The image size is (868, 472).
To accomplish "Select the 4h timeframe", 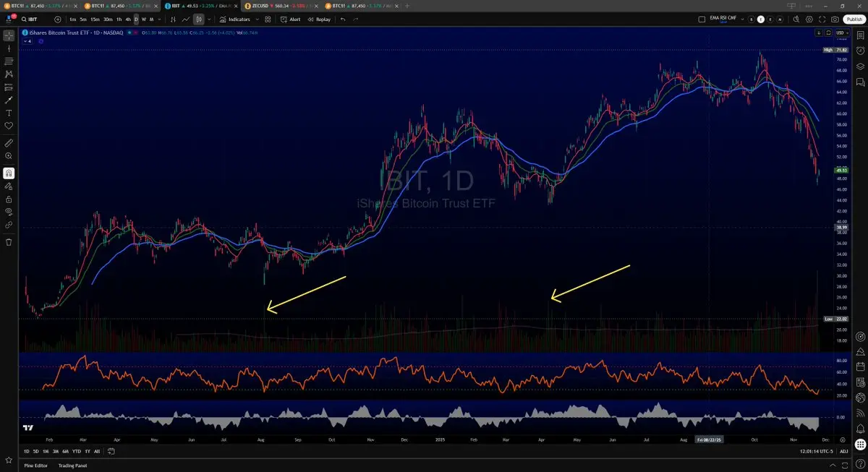I will [128, 20].
